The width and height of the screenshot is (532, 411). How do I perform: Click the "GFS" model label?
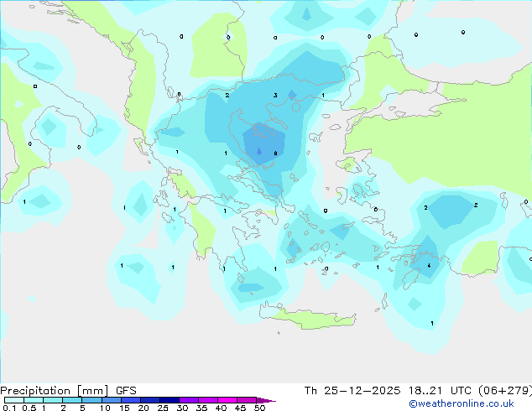126,391
